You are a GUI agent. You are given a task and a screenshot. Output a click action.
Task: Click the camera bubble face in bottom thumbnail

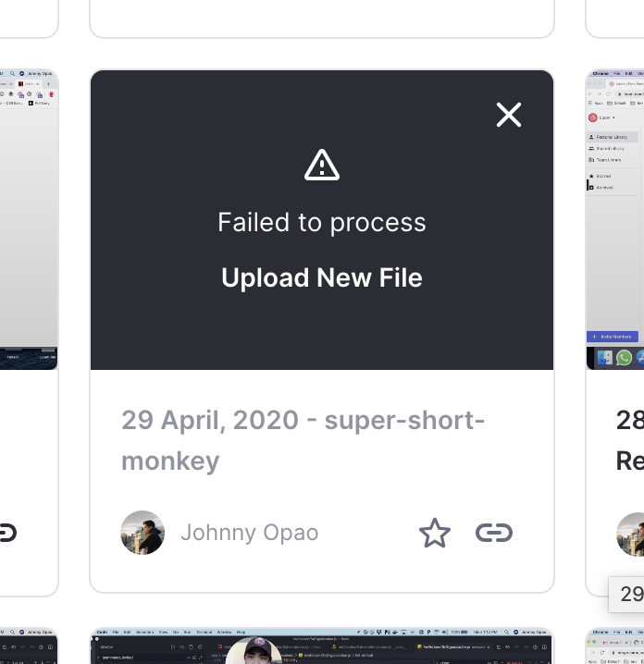click(x=254, y=651)
